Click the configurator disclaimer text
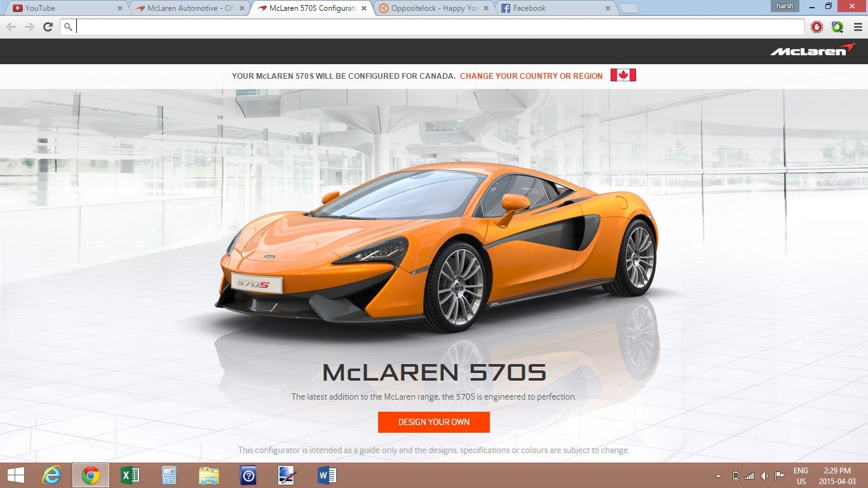The height and width of the screenshot is (488, 868). 434,450
